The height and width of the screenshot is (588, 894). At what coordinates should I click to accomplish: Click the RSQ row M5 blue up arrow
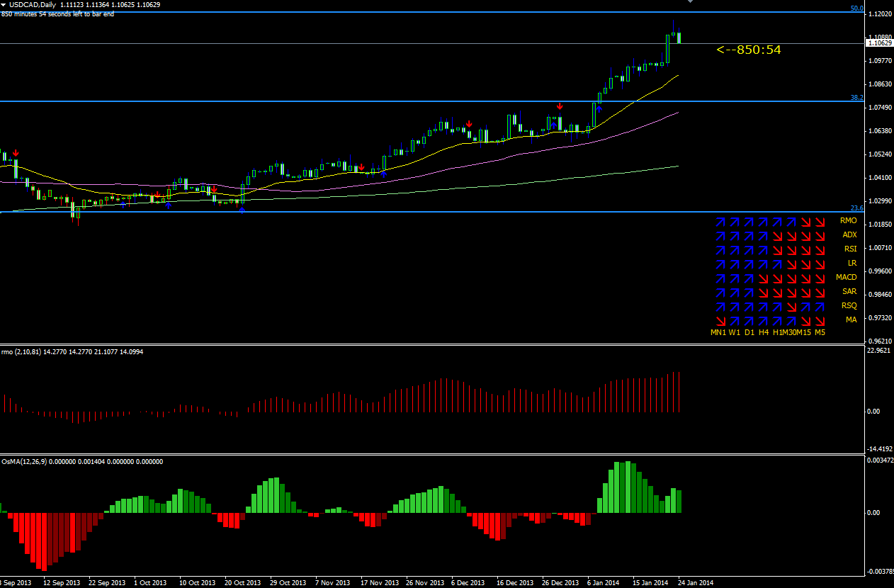(x=820, y=307)
